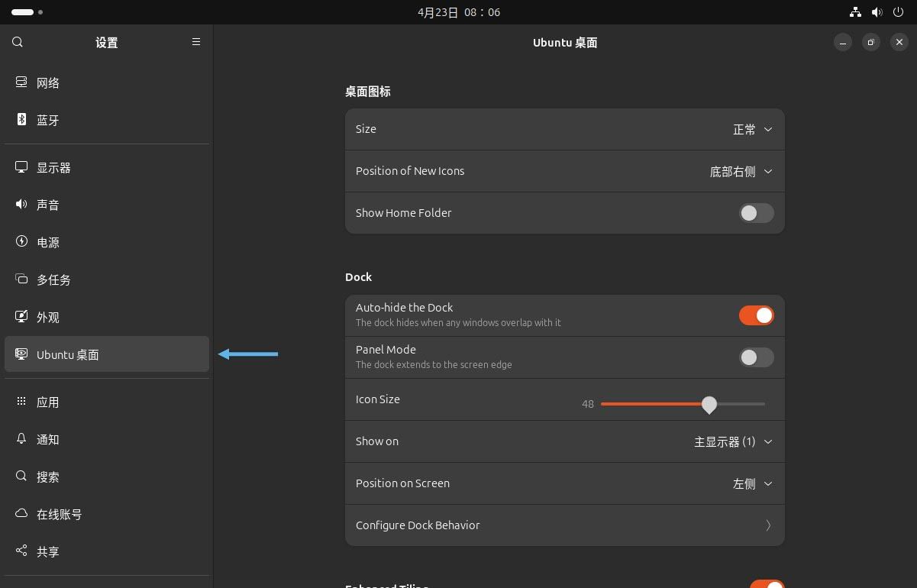The width and height of the screenshot is (917, 588).
Task: Click the date and time in top bar
Action: point(458,12)
